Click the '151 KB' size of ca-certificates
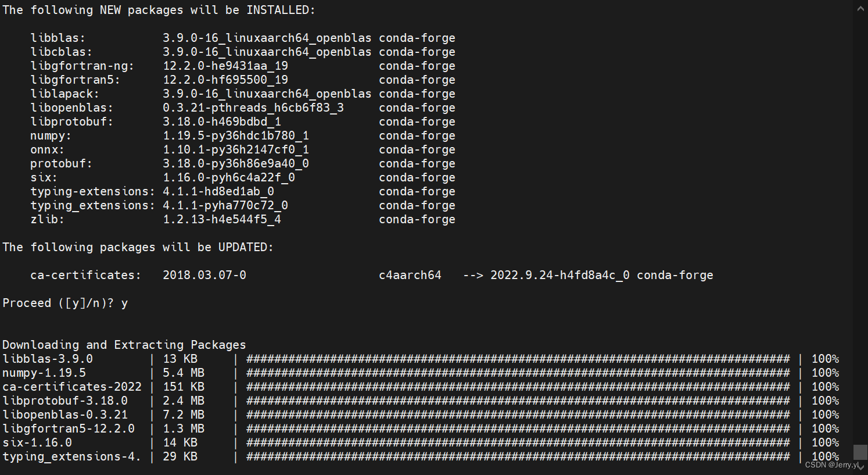 [x=184, y=387]
